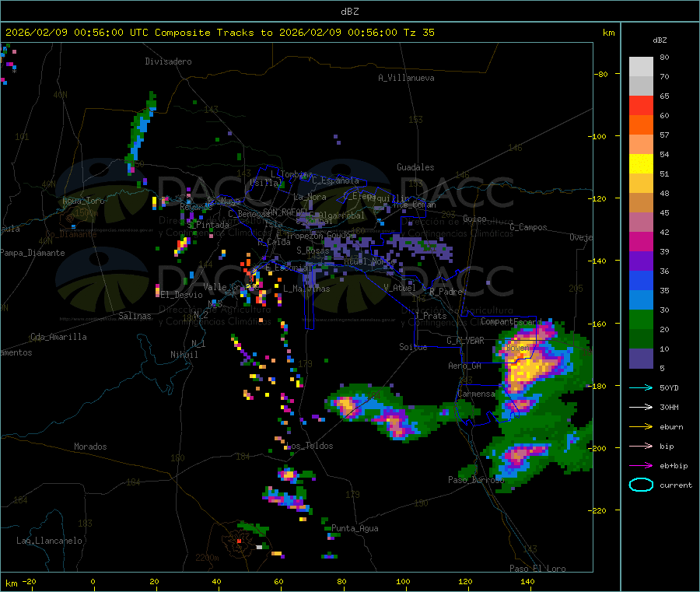Click the light gray top swatch of dBZ scale

(x=641, y=67)
